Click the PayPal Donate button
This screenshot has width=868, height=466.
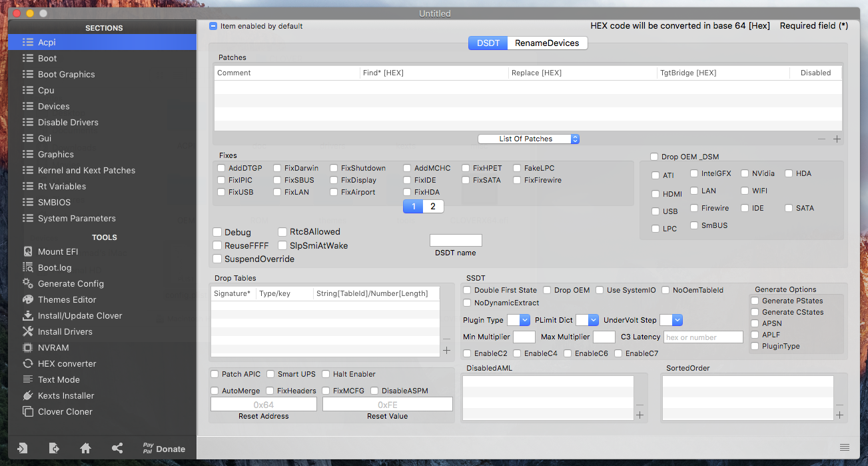[164, 449]
